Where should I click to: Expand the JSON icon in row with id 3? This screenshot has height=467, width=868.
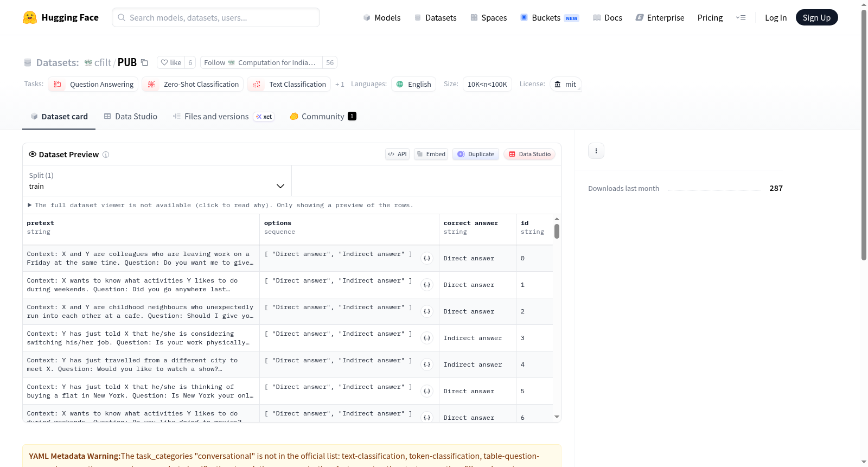click(x=427, y=338)
